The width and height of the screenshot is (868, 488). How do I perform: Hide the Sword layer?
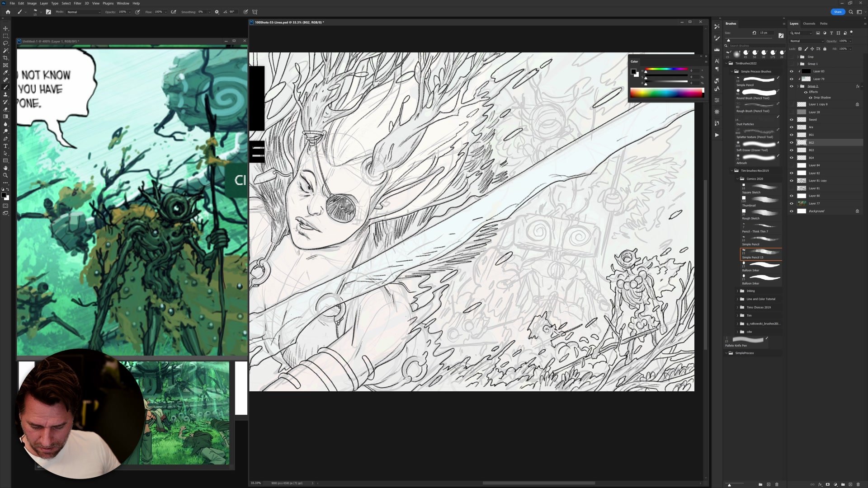tap(791, 120)
